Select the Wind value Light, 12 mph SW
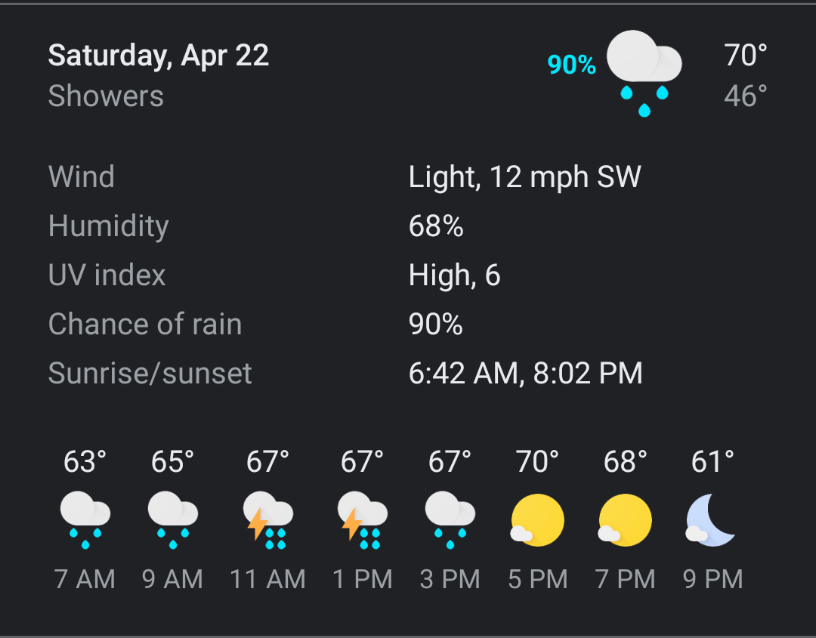 (x=525, y=177)
